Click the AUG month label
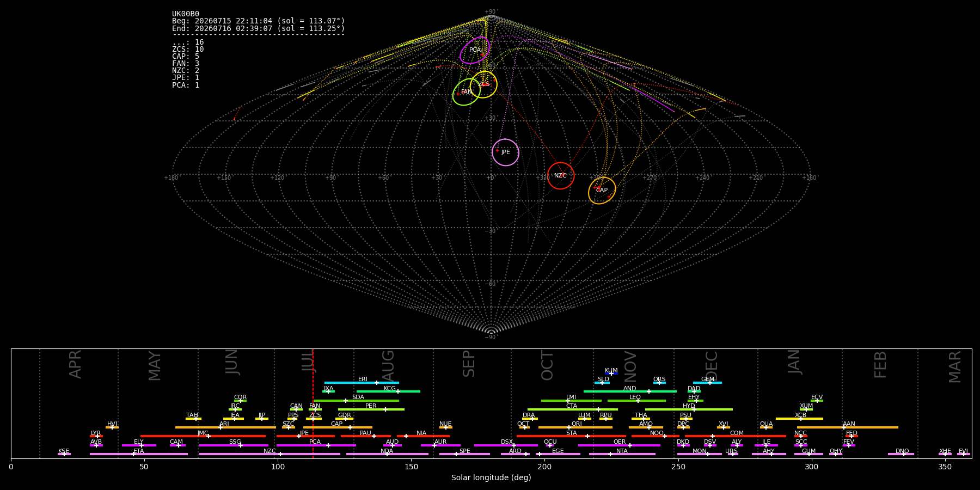980x490 pixels. tap(388, 366)
